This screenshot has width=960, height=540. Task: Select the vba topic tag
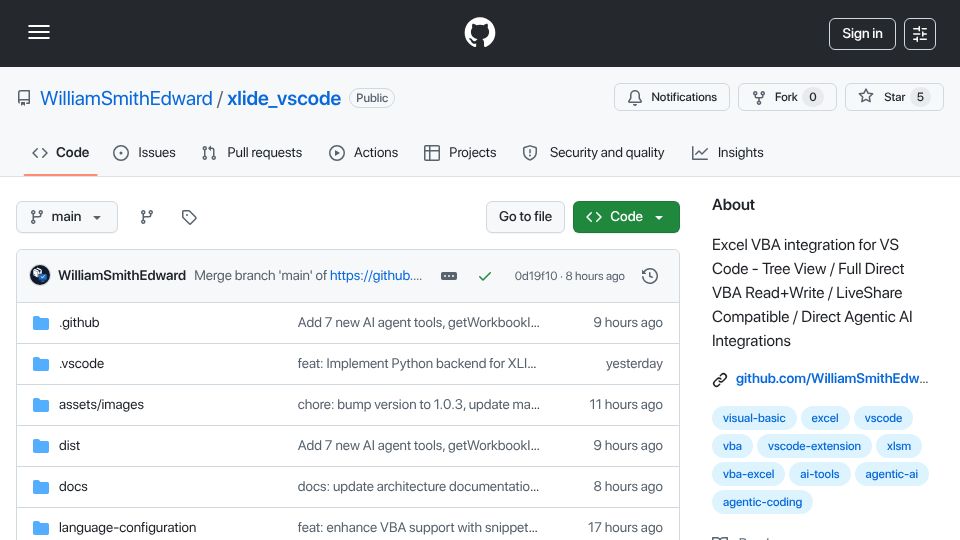click(x=732, y=446)
